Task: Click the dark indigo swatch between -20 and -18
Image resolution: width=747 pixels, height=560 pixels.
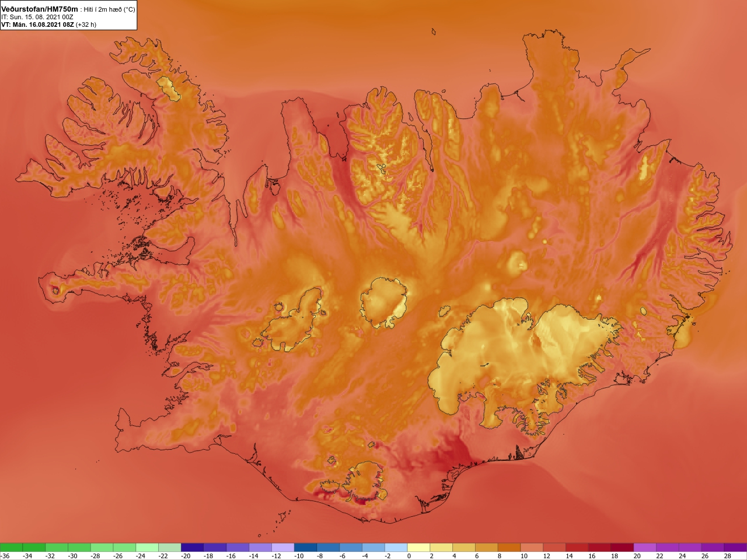Action: point(192,547)
